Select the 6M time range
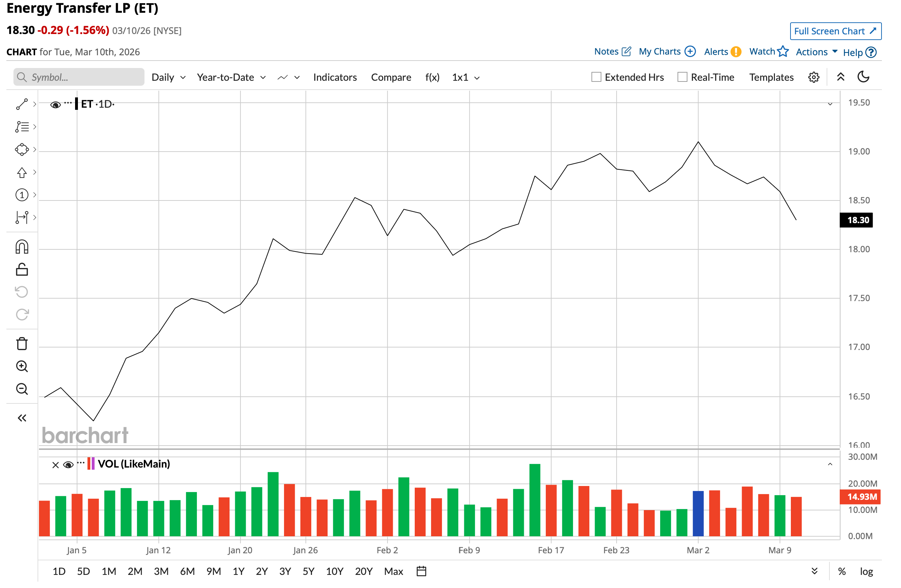This screenshot has height=588, width=901. click(x=187, y=571)
